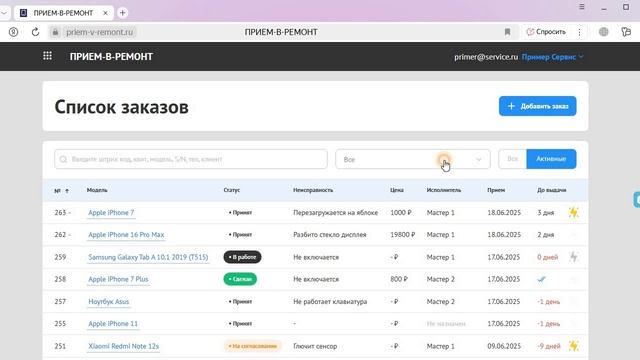
Task: Open the new tab plus button
Action: coord(122,13)
